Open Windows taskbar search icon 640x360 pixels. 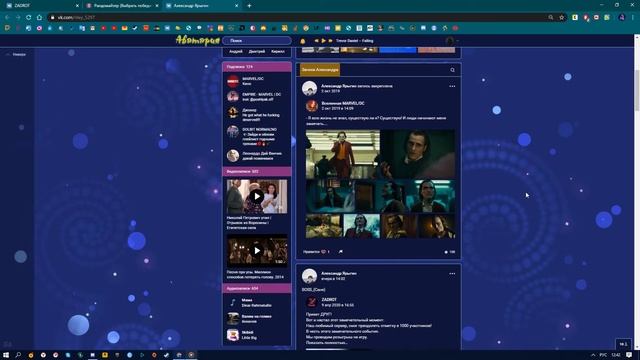coord(18,355)
